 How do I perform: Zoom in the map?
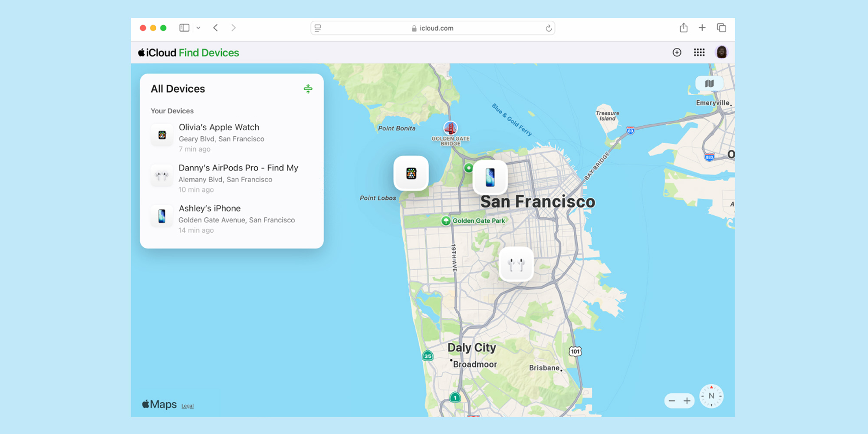coord(687,401)
